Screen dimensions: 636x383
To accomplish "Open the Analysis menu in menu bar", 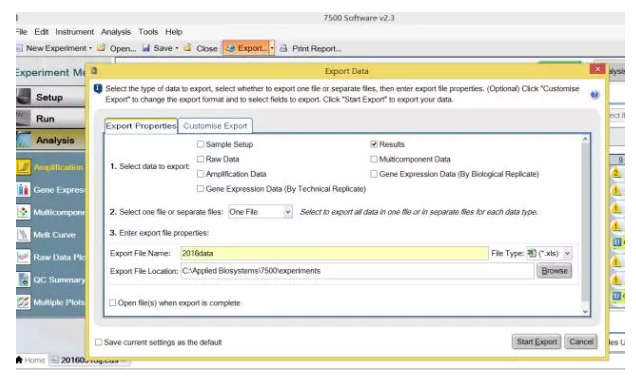I will click(x=116, y=32).
